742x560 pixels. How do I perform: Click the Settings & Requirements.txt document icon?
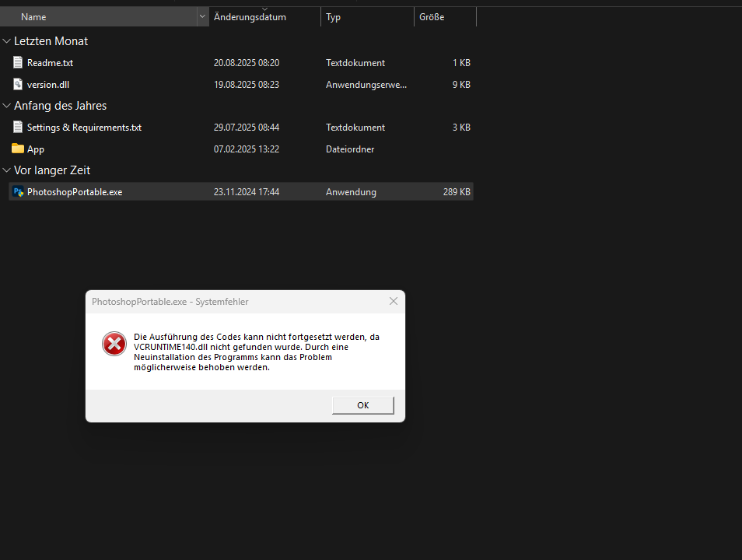[18, 127]
